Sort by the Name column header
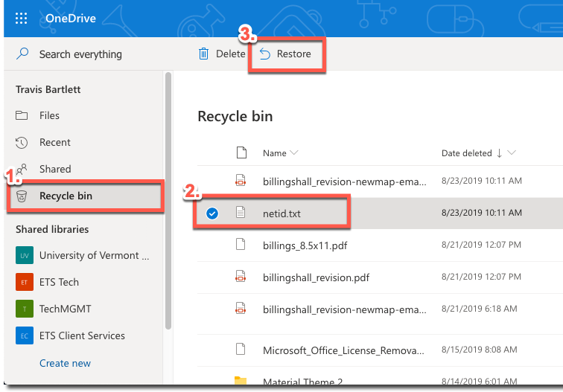Screen dimensions: 563x392 pyautogui.click(x=274, y=153)
